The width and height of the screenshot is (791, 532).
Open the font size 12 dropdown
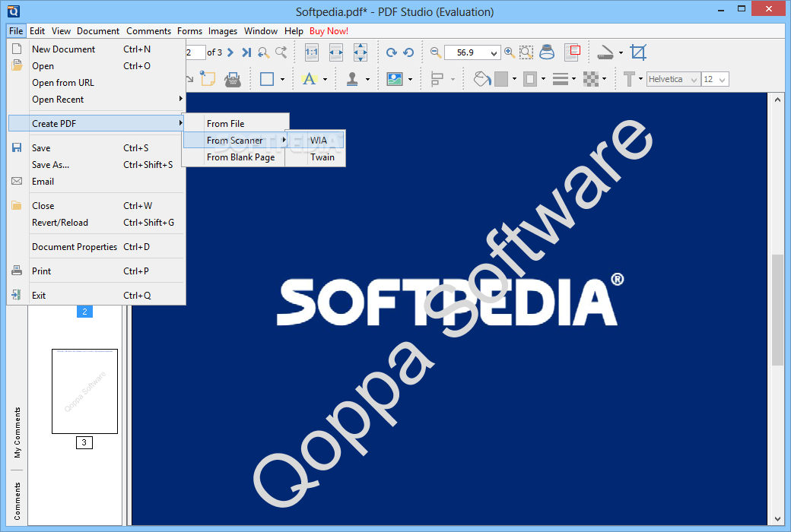pyautogui.click(x=715, y=79)
